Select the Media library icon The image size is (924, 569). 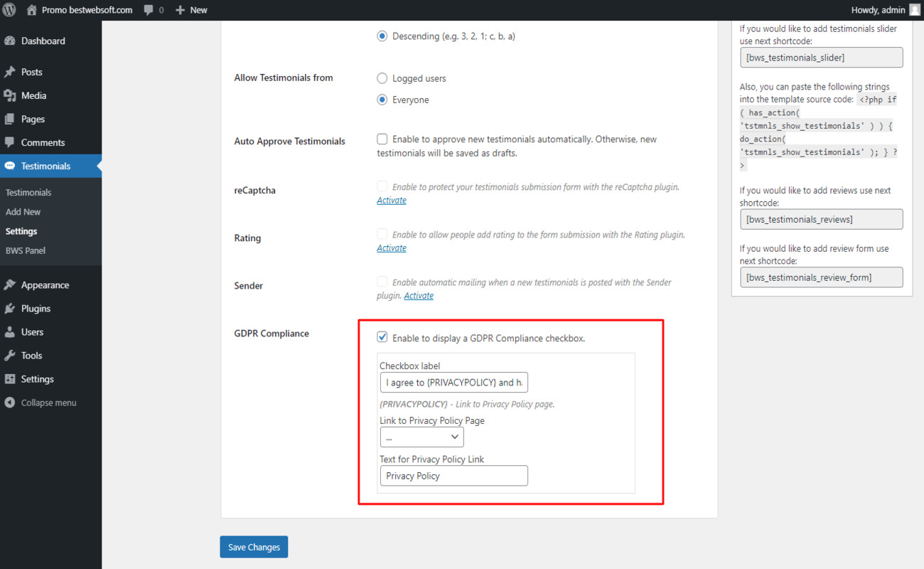click(10, 96)
